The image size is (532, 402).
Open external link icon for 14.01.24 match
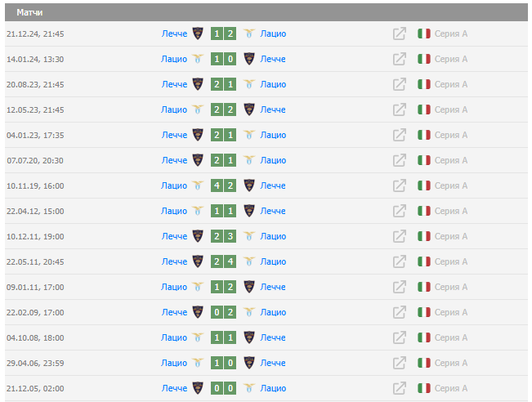[x=400, y=59]
